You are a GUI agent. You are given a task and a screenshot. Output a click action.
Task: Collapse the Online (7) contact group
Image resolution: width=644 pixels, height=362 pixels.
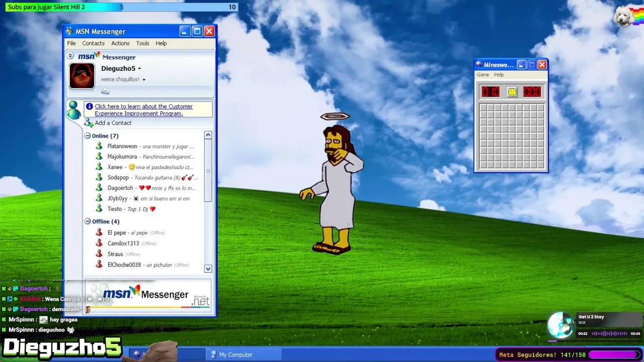(88, 136)
